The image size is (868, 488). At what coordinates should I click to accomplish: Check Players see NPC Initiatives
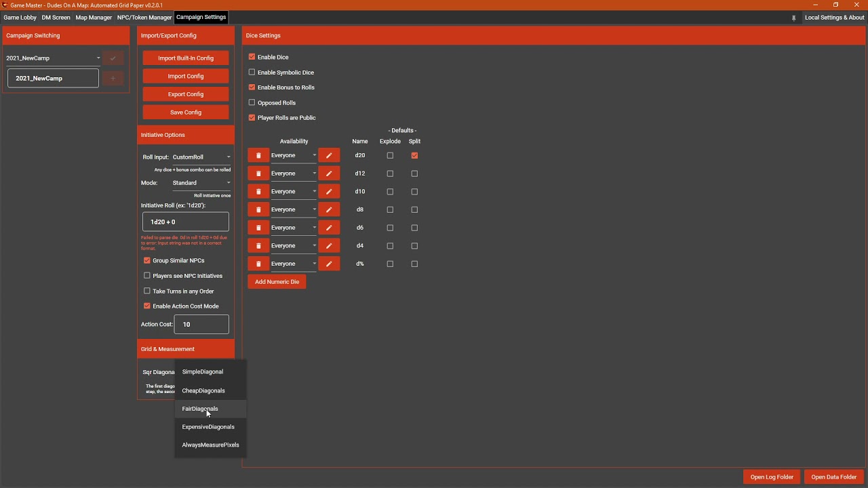[x=147, y=275]
